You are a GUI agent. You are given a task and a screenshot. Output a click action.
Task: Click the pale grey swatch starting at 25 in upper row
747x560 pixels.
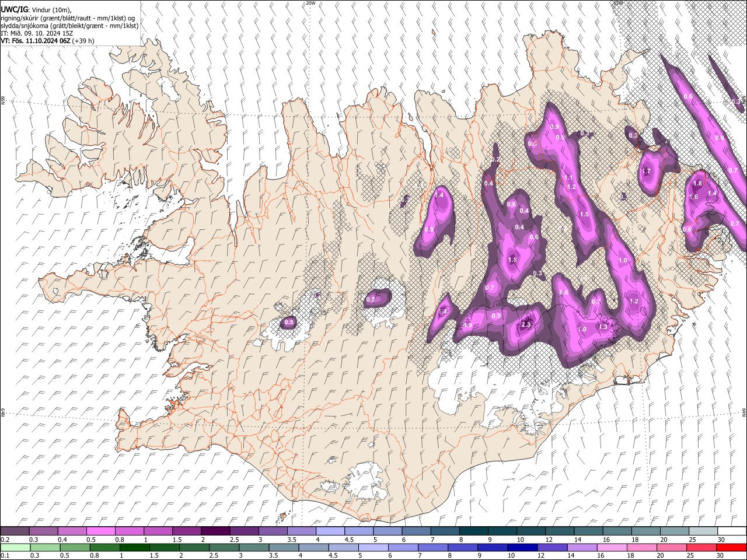click(703, 531)
